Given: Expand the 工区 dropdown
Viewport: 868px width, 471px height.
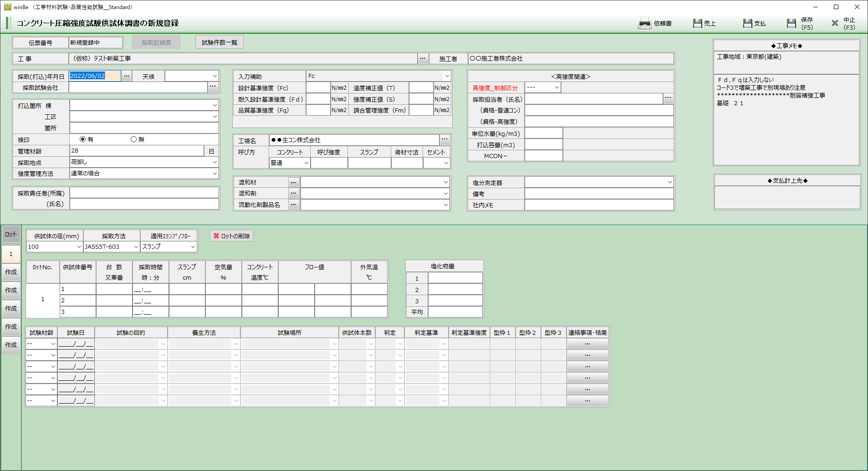Looking at the screenshot, I should pos(214,117).
